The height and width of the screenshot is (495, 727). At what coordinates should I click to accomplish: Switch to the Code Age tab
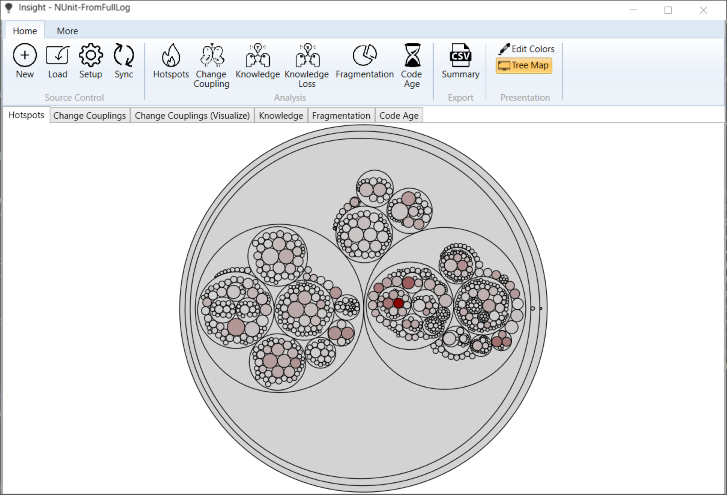pos(399,115)
